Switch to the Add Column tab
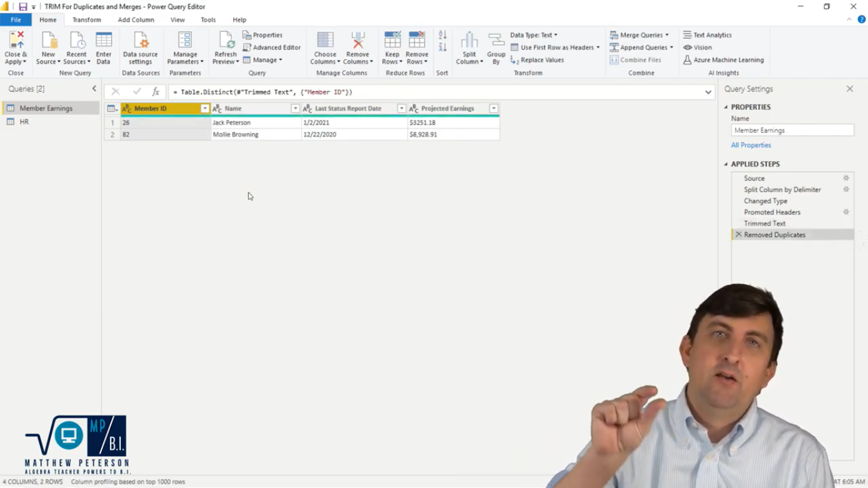Viewport: 868px width, 488px height. click(136, 20)
